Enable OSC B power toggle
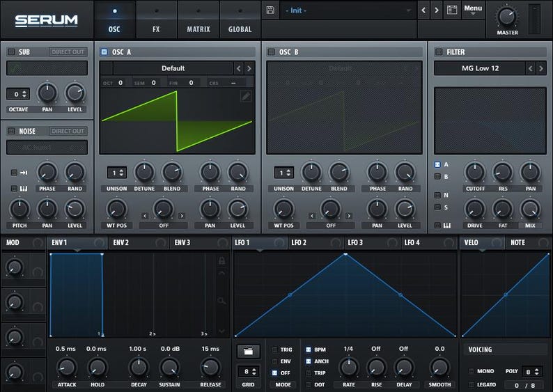Viewport: 553px width, 392px height. [271, 52]
